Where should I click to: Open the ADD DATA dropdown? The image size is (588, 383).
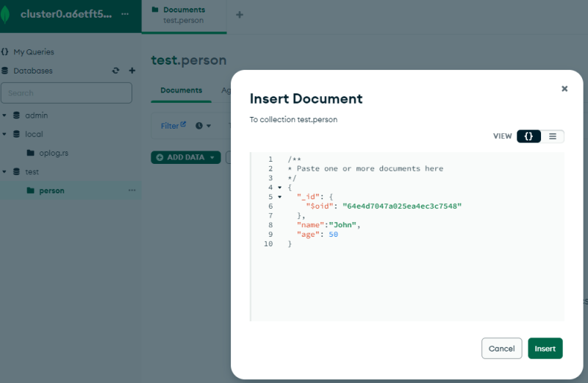pyautogui.click(x=185, y=157)
